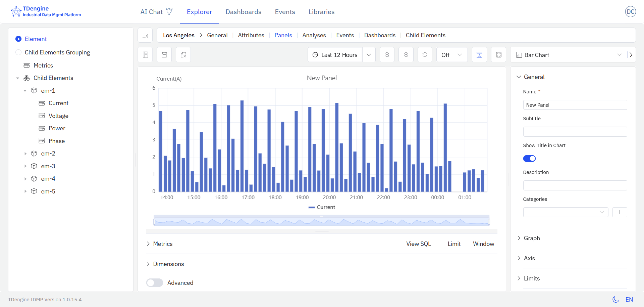Click the refresh data icon

tap(425, 55)
